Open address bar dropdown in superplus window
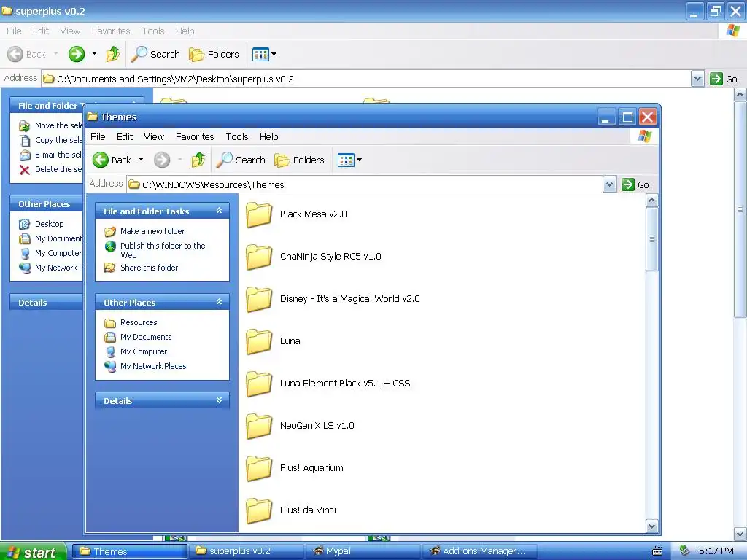The height and width of the screenshot is (560, 747). [x=697, y=79]
